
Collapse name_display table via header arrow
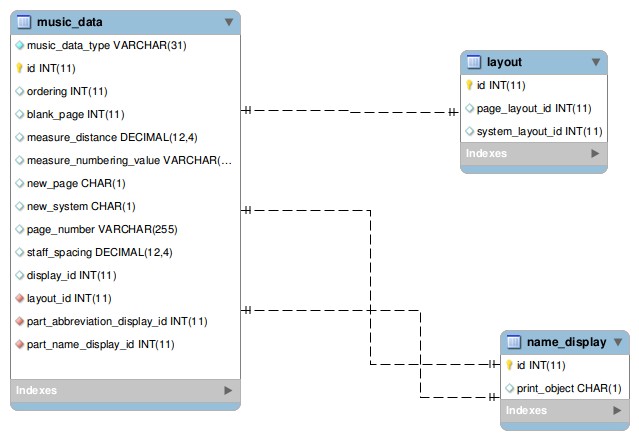(x=619, y=342)
